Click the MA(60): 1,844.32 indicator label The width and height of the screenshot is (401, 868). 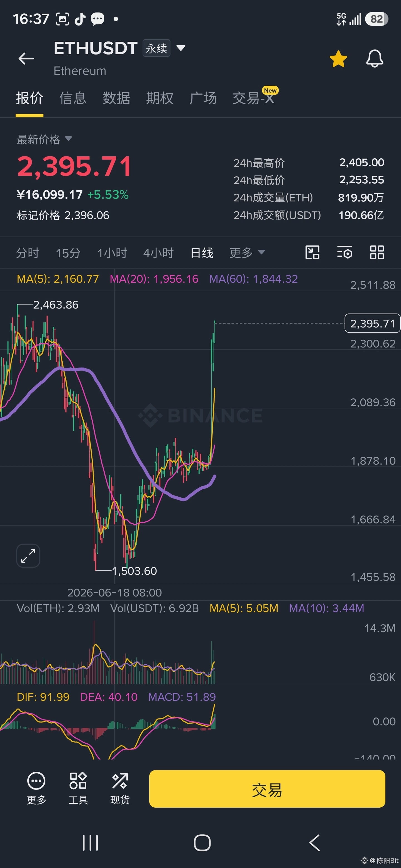(x=254, y=279)
